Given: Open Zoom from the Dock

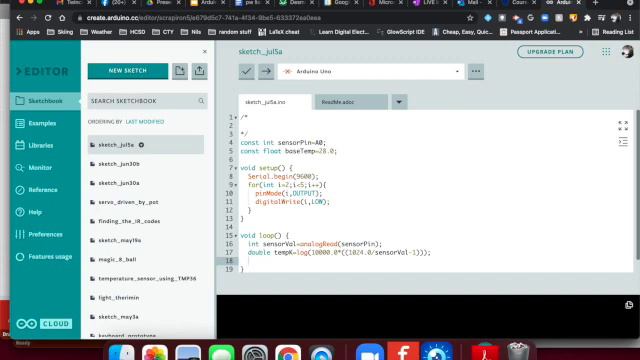Looking at the screenshot, I should tap(369, 352).
